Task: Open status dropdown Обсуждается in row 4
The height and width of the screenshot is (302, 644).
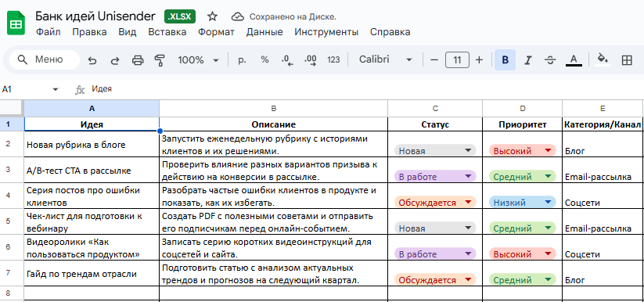Action: coord(435,203)
